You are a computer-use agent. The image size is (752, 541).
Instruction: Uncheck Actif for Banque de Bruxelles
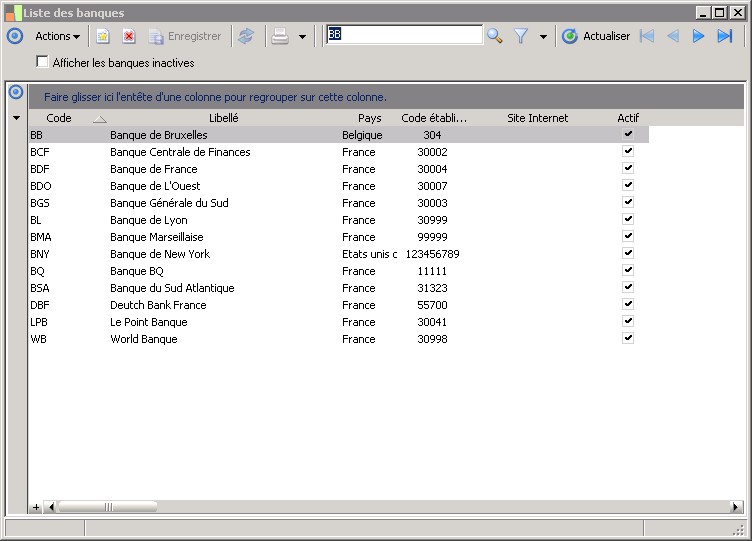point(628,134)
